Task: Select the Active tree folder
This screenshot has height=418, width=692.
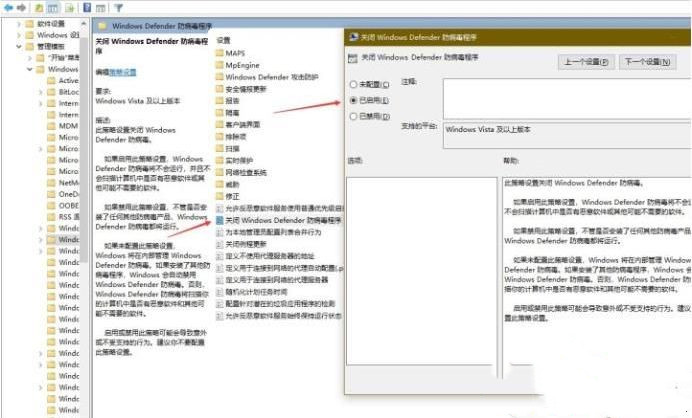Action: point(63,80)
